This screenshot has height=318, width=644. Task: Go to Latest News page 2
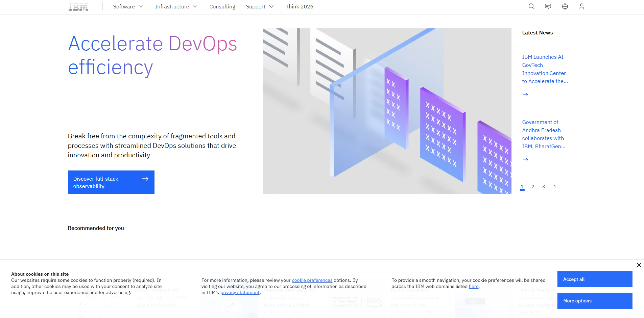tap(533, 186)
